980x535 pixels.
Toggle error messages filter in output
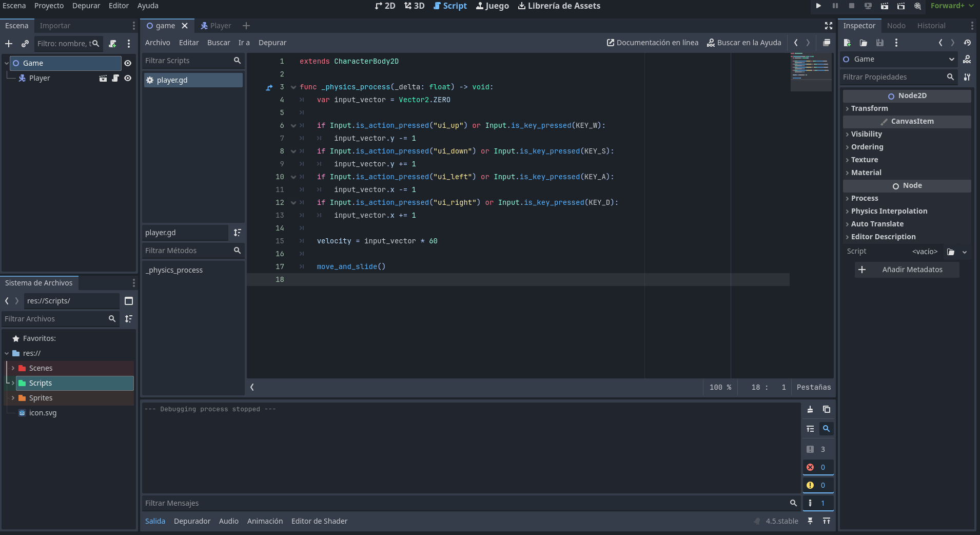[x=817, y=467]
